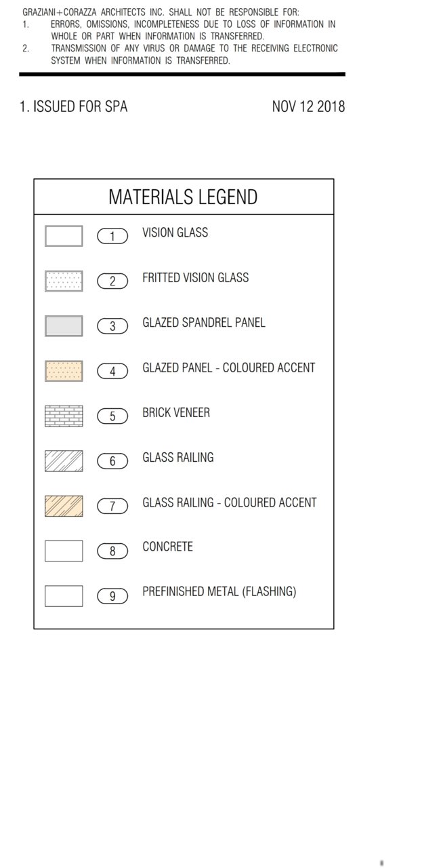Click the Vision Glass legend swatch
The height and width of the screenshot is (868, 422).
(64, 236)
